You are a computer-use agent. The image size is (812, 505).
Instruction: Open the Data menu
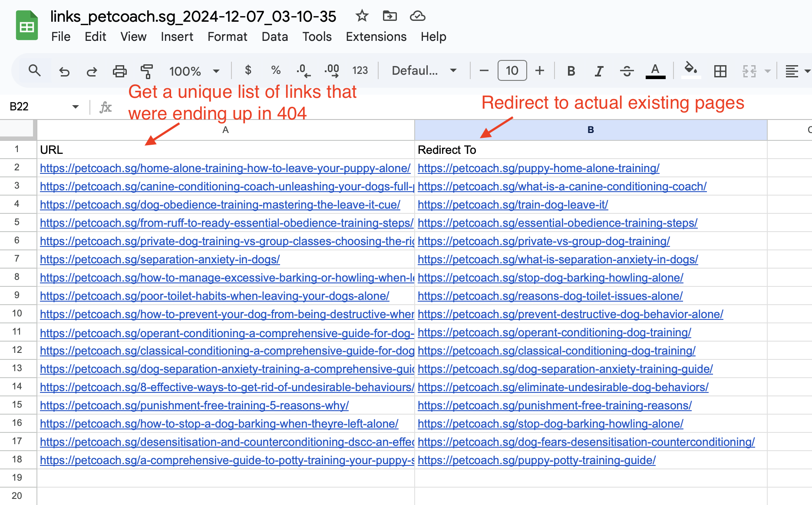274,37
